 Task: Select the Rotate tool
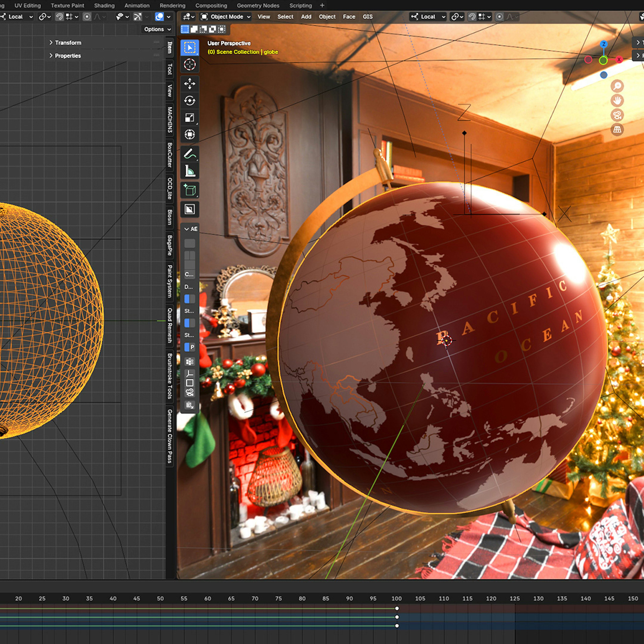pyautogui.click(x=189, y=101)
